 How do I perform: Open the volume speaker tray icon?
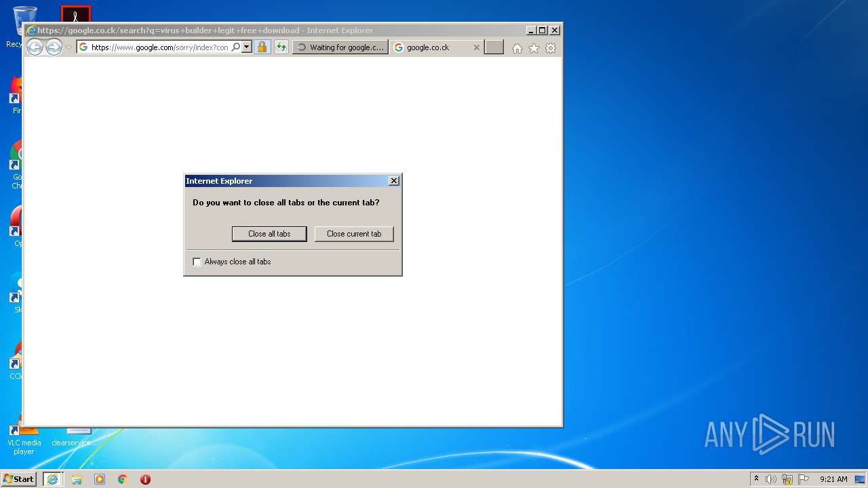coord(771,479)
